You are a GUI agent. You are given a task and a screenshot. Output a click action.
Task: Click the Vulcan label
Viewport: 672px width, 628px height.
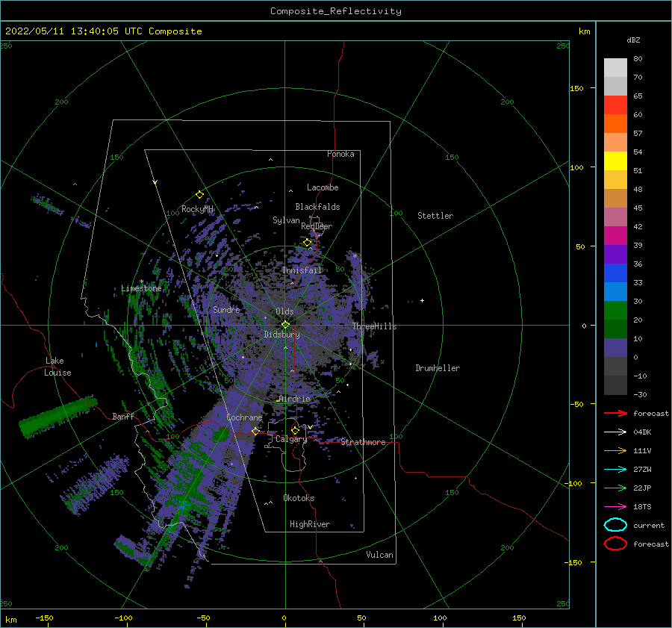point(379,555)
